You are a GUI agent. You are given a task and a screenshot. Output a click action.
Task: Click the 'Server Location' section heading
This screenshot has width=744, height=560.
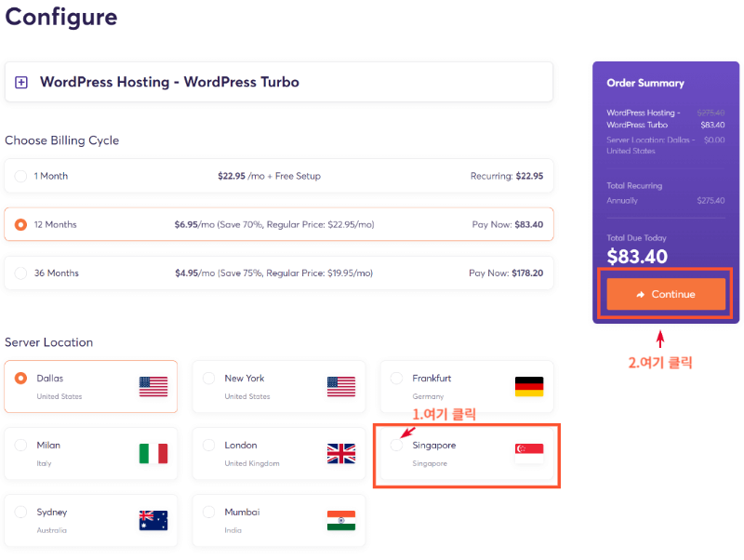[x=49, y=342]
